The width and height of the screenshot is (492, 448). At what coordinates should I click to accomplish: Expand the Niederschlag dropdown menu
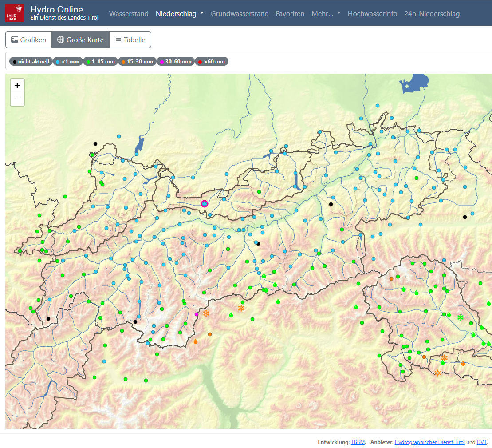[x=180, y=13]
